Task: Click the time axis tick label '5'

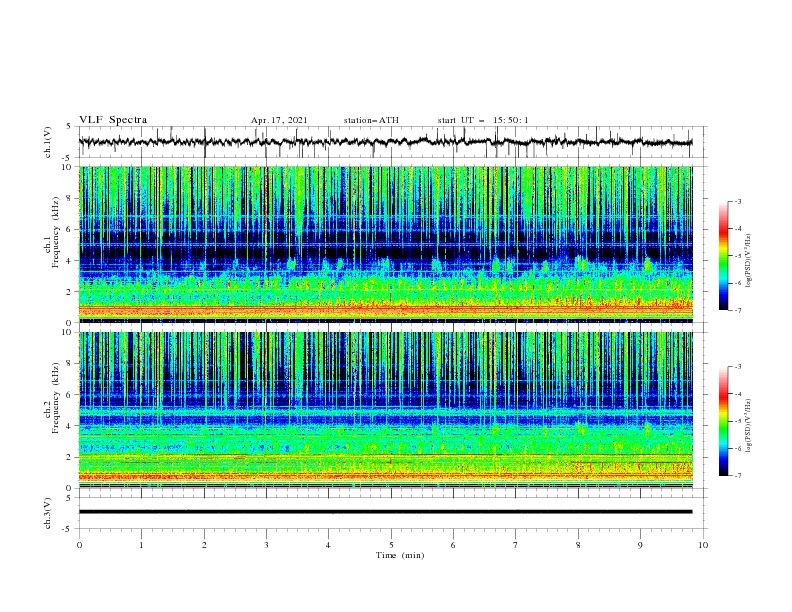Action: 391,545
